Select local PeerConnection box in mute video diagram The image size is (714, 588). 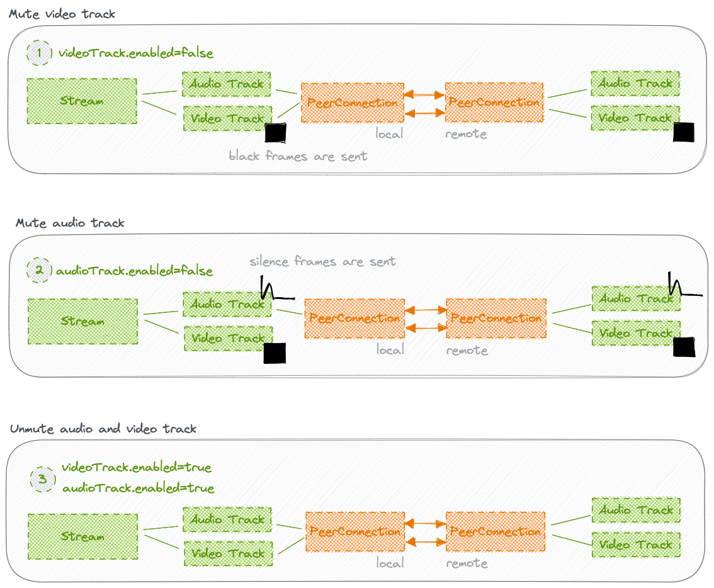click(353, 103)
